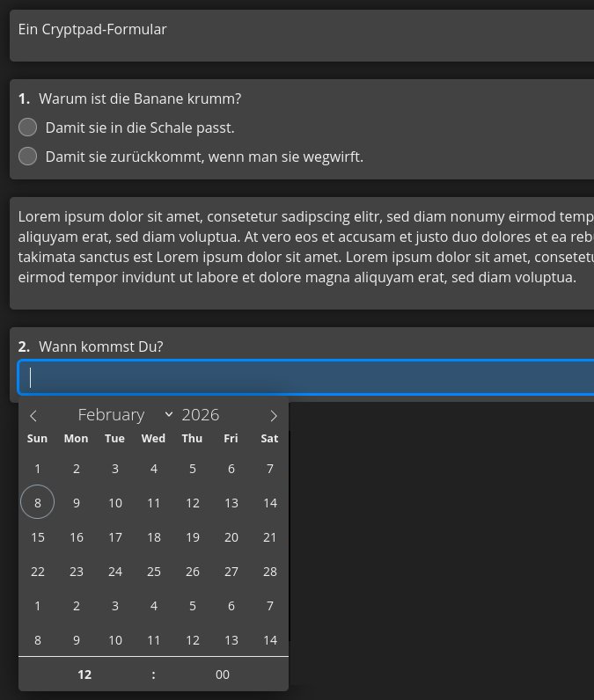Select Sunday February 22 in the calendar
The height and width of the screenshot is (700, 594).
point(38,572)
